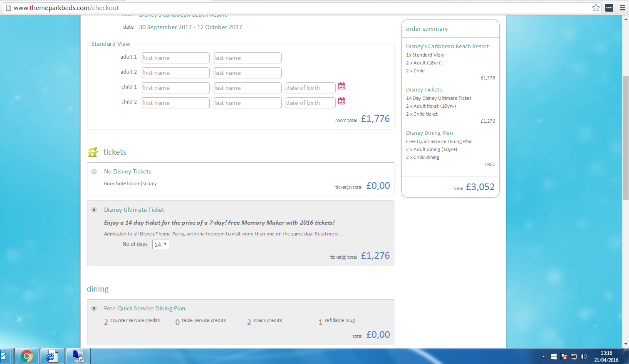
Task: Click the 14 Day Disney Ultimate Ticket line
Action: 439,98
